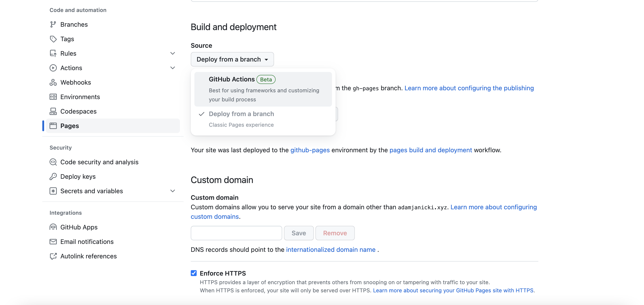The height and width of the screenshot is (305, 644).
Task: Open internationalized domain name link
Action: coord(331,250)
